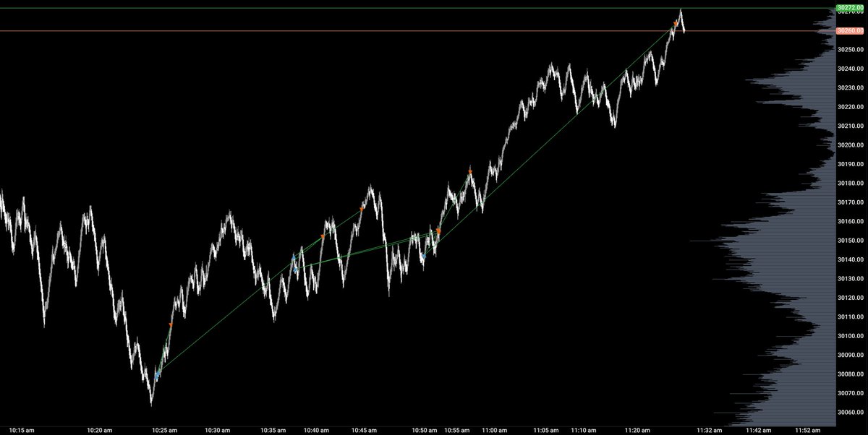The image size is (868, 435).
Task: Click the 11:32 am time label
Action: click(708, 430)
